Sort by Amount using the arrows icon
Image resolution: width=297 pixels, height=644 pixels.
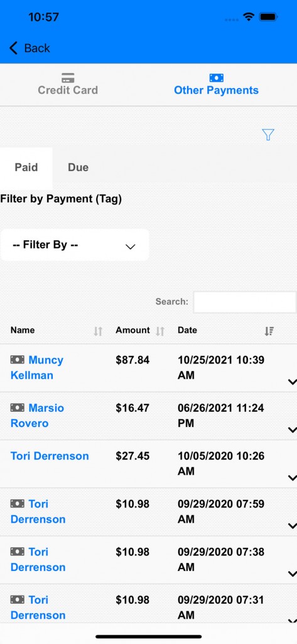coord(160,331)
